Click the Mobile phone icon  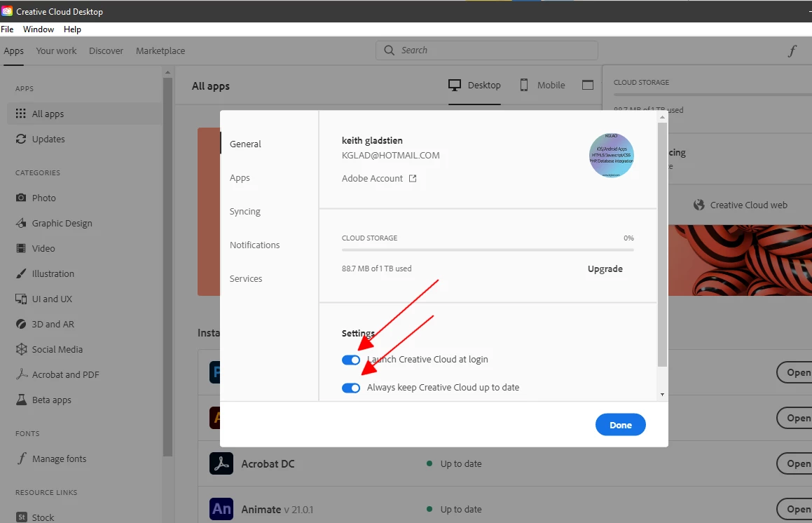tap(523, 85)
